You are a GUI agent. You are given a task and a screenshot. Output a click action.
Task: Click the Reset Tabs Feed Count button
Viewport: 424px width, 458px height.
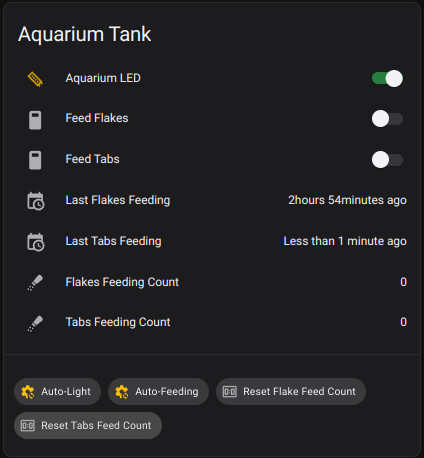click(88, 426)
